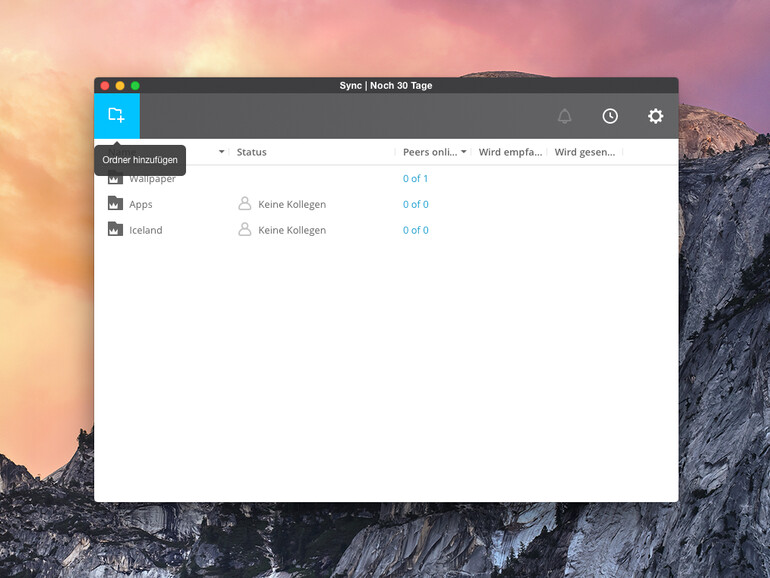Select the Apps folder icon
770x578 pixels.
click(x=115, y=203)
